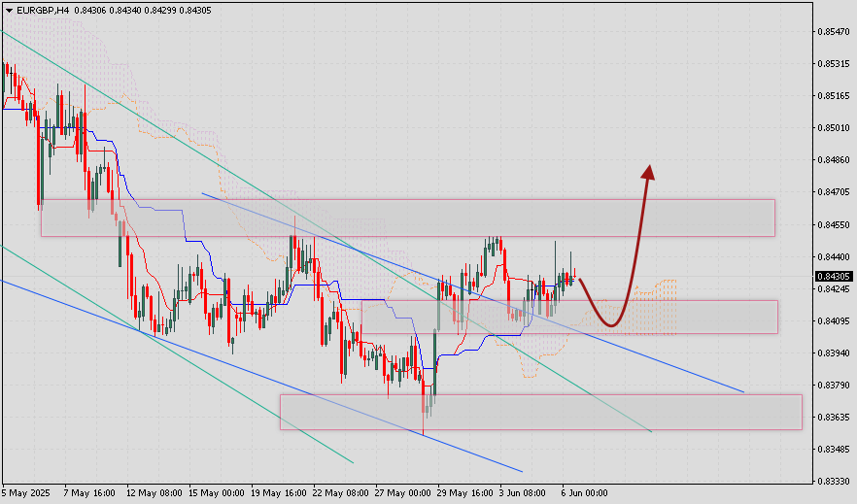
Task: Select the 0.85315 price axis label
Action: click(x=834, y=64)
